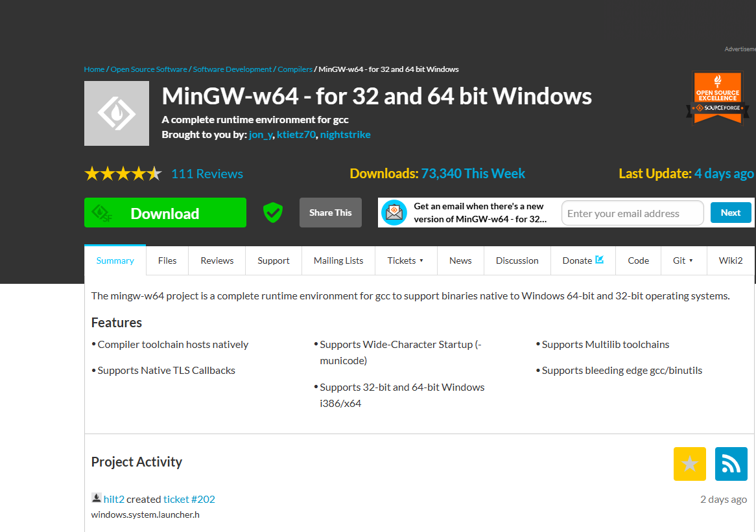Expand the Tickets dropdown tab
The image size is (756, 532).
click(406, 260)
